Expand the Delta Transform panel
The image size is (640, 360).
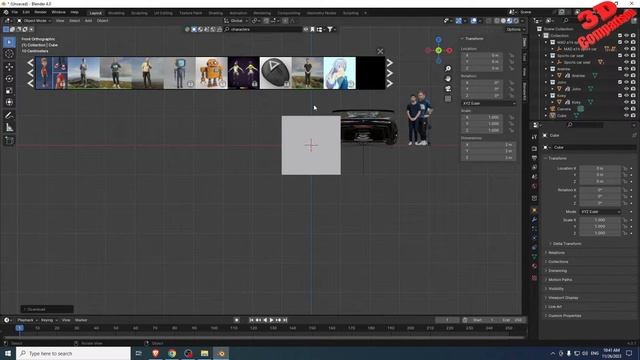tap(567, 244)
